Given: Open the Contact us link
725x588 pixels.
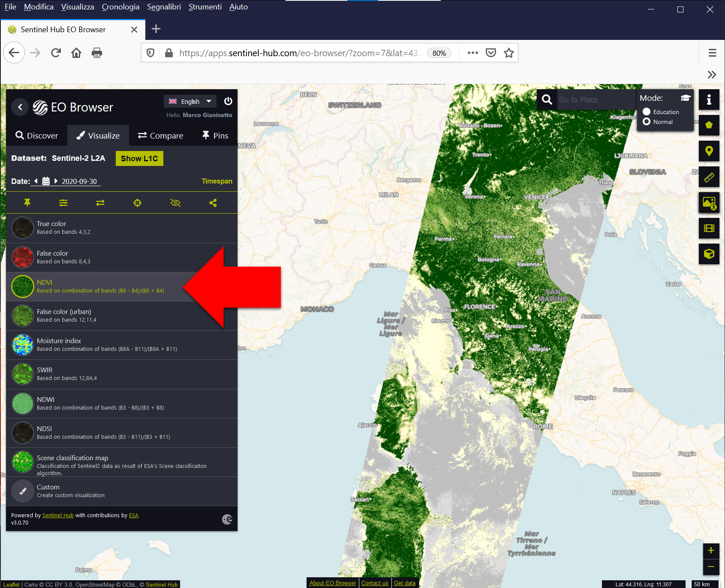Looking at the screenshot, I should point(375,583).
